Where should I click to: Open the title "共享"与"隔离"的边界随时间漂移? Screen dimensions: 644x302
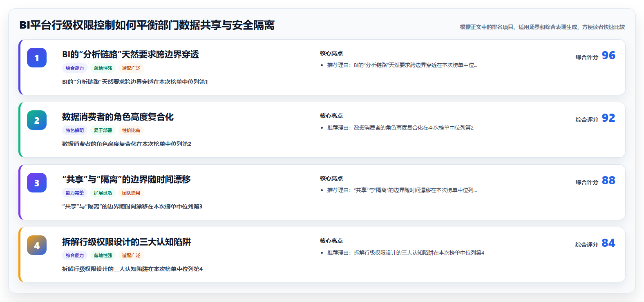(126, 179)
